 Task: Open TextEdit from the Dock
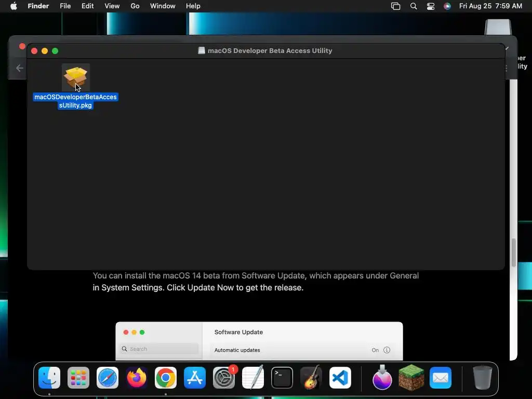coord(253,378)
